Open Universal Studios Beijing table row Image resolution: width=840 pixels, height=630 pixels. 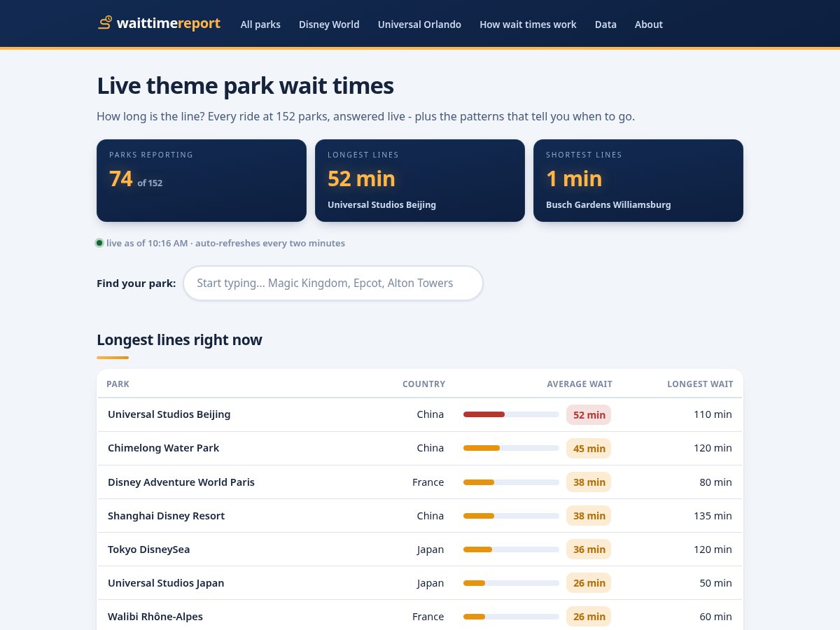pyautogui.click(x=420, y=414)
